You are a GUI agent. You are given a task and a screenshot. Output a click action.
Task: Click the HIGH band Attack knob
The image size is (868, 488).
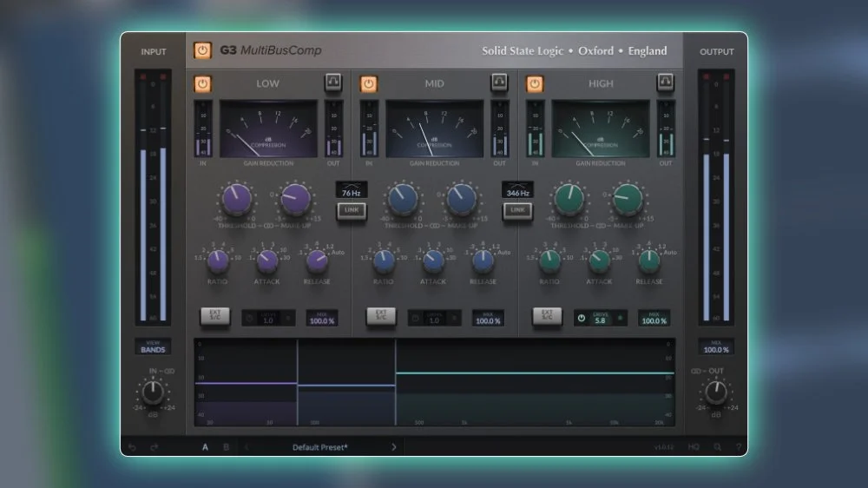600,260
